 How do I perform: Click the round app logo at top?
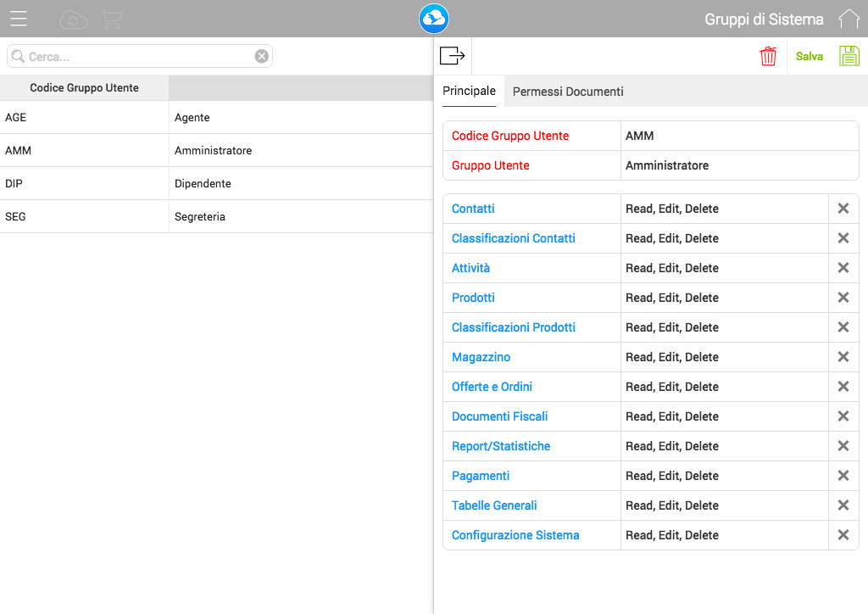pos(433,18)
